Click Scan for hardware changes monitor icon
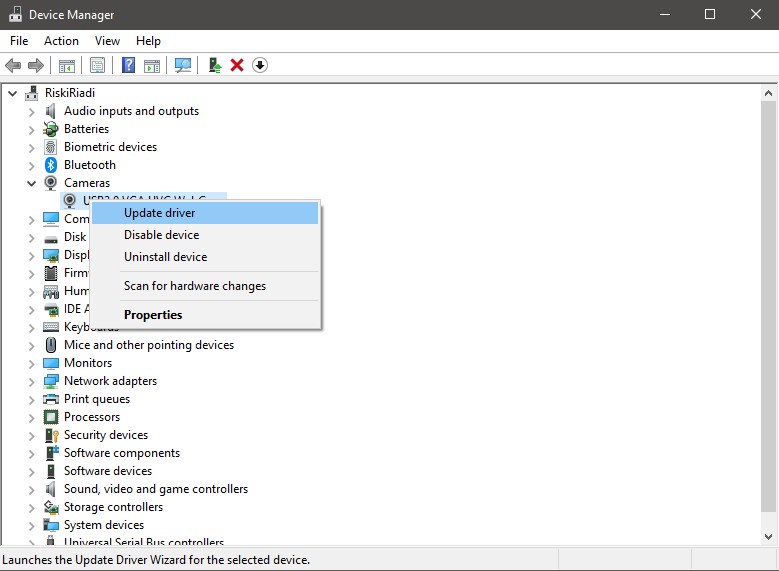This screenshot has width=779, height=571. (x=183, y=65)
